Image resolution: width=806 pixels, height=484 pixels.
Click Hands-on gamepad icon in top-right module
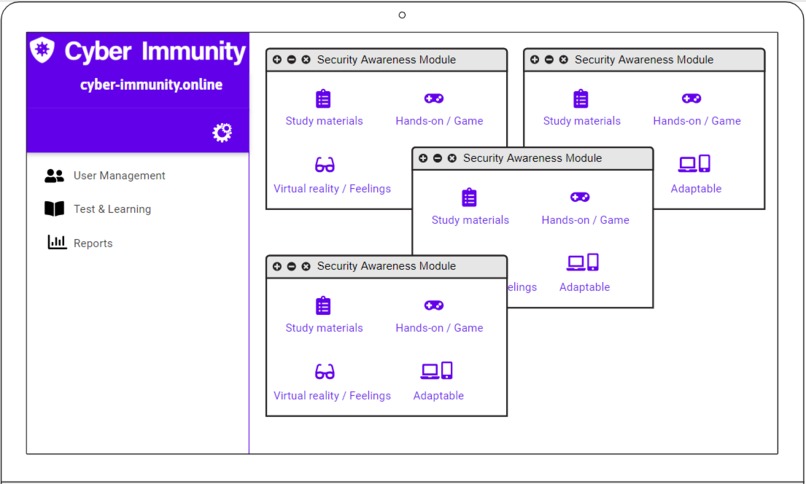click(x=691, y=98)
